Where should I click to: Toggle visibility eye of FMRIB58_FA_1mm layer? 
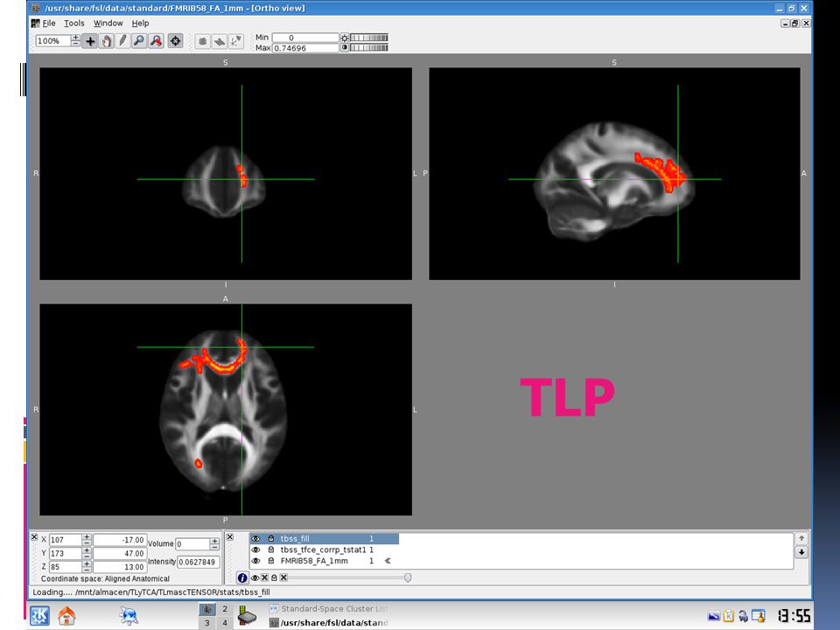pos(255,561)
